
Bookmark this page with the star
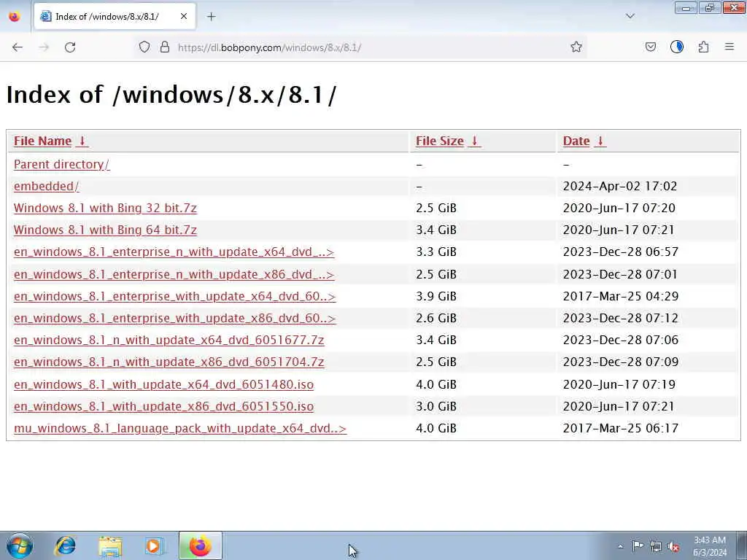click(x=576, y=47)
